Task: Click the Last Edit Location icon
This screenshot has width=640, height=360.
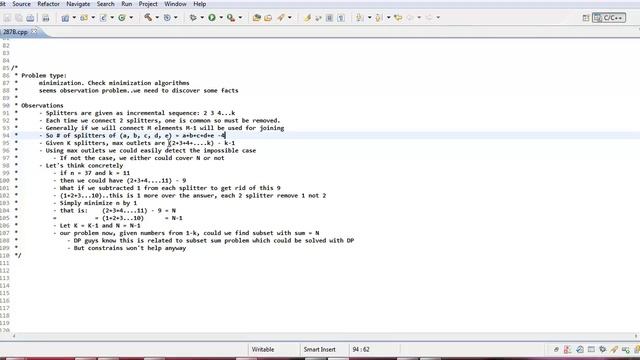Action: point(398,18)
